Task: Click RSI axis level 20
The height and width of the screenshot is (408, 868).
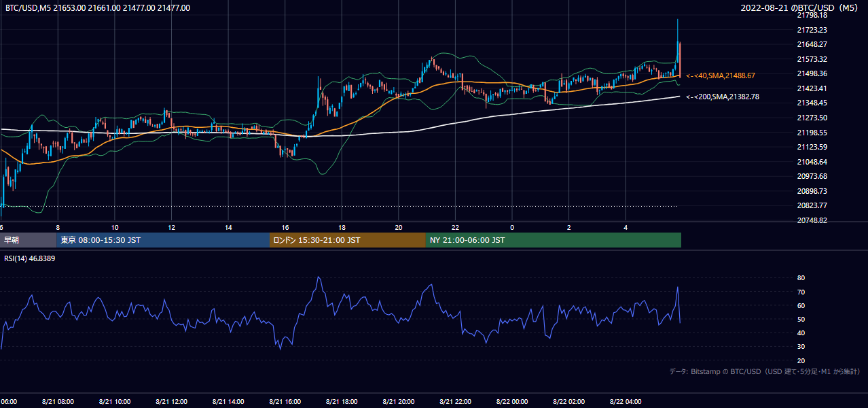Action: coord(801,360)
